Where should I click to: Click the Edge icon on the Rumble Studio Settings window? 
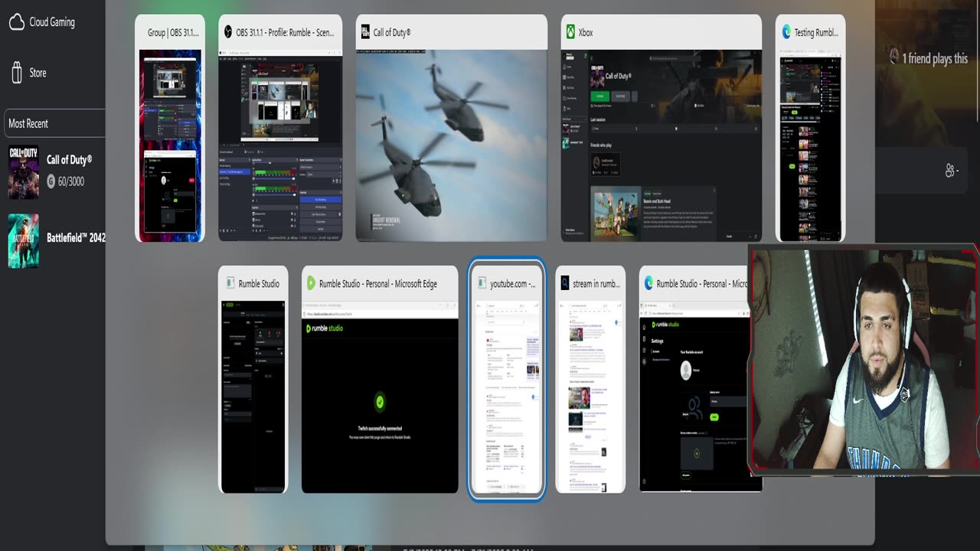[x=648, y=283]
